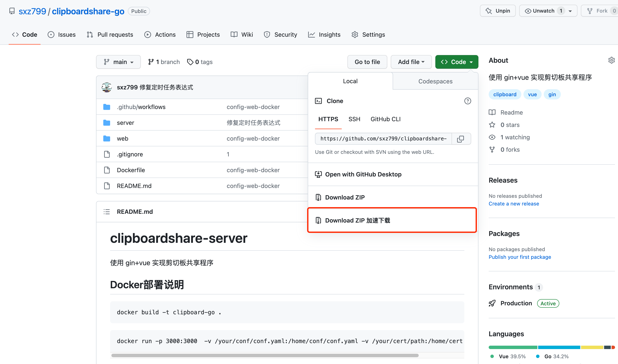Click the README code block horizontal scrollbar
Screen dimensions: 618x364
[x=265, y=355]
